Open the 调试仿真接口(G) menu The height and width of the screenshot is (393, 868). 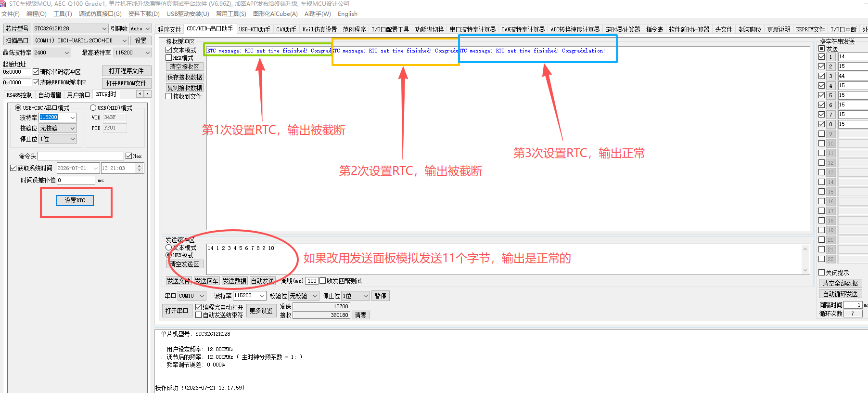coord(100,14)
